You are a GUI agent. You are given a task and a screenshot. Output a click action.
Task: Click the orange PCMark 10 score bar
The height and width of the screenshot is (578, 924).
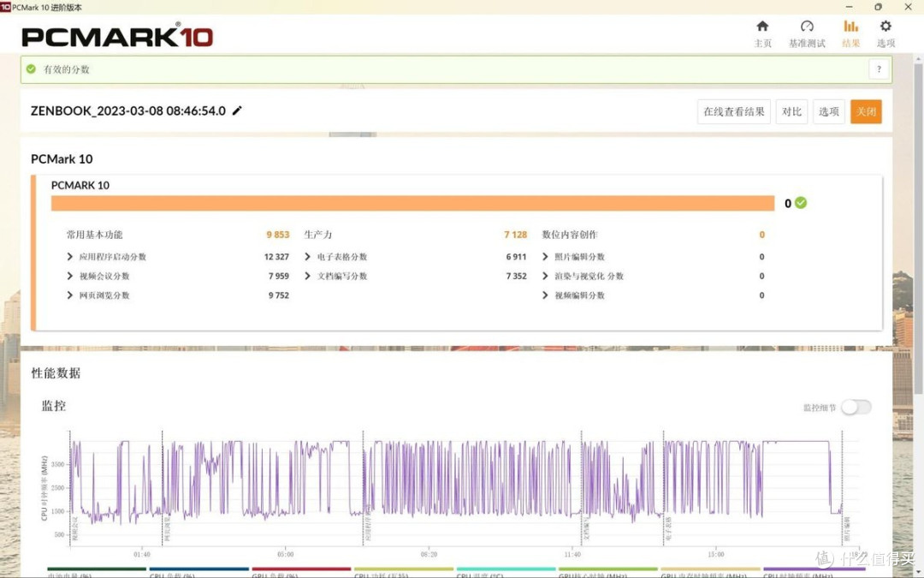coord(412,203)
